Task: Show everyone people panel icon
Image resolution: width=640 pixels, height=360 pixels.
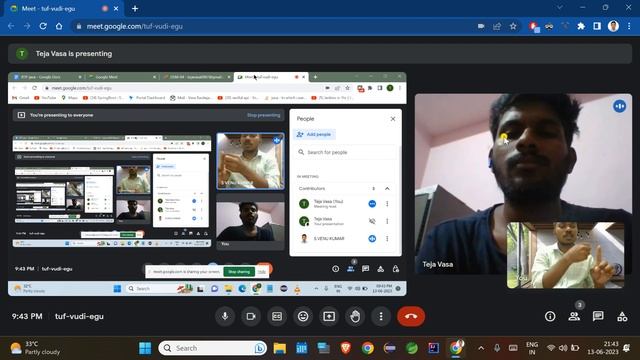Action: pyautogui.click(x=574, y=316)
